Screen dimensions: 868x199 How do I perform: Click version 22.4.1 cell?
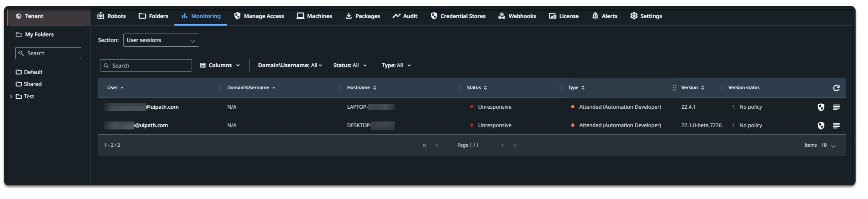coord(688,107)
